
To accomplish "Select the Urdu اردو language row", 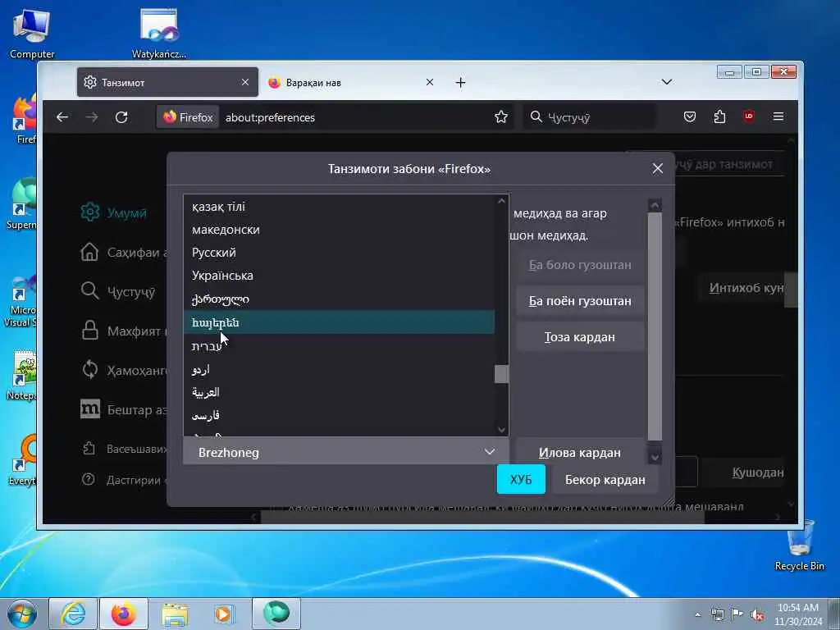I will click(x=339, y=369).
